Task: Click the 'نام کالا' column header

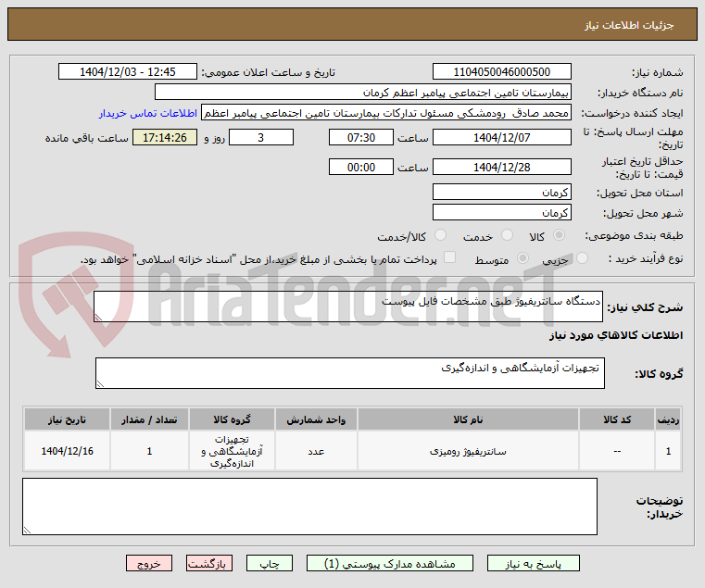Action: pos(468,419)
